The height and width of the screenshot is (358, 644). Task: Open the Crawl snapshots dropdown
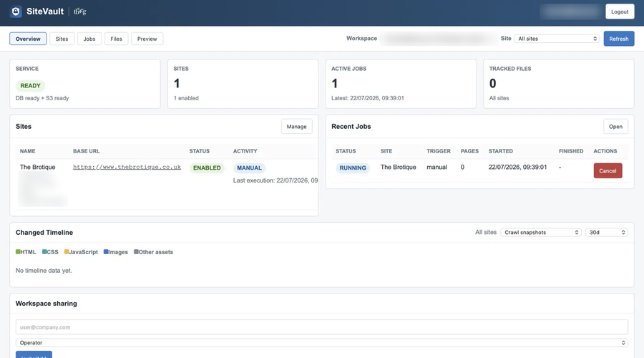tap(541, 232)
